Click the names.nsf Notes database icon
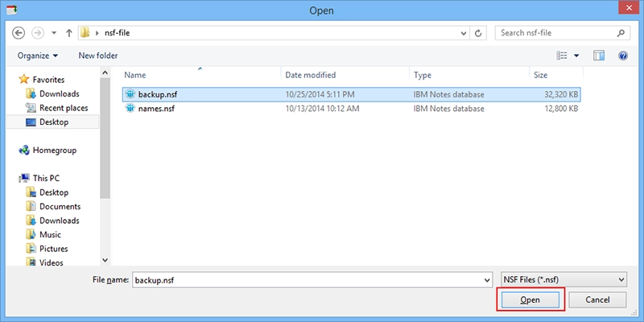 click(x=130, y=109)
